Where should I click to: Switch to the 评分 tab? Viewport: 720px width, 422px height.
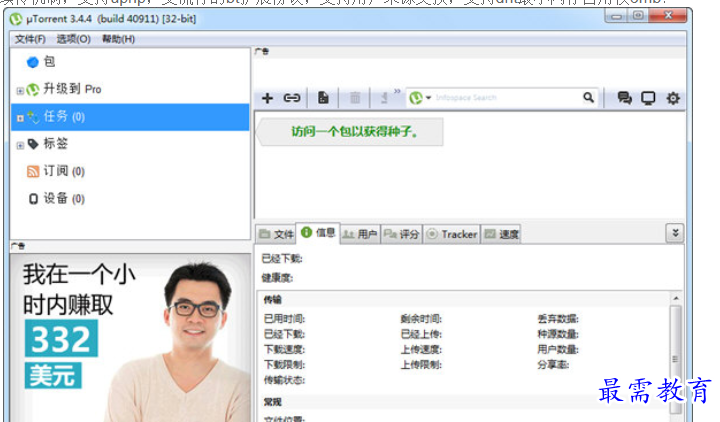[x=401, y=234]
